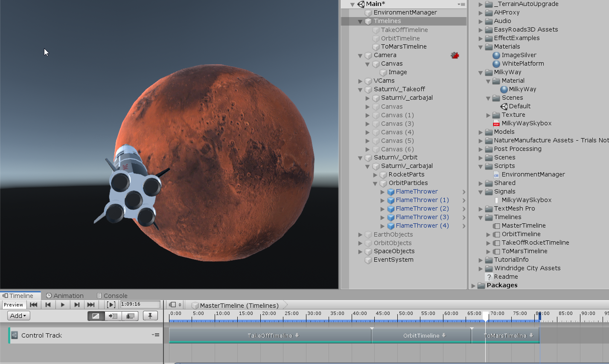Open the Add track dropdown in Timeline
609x364 pixels.
[x=17, y=315]
